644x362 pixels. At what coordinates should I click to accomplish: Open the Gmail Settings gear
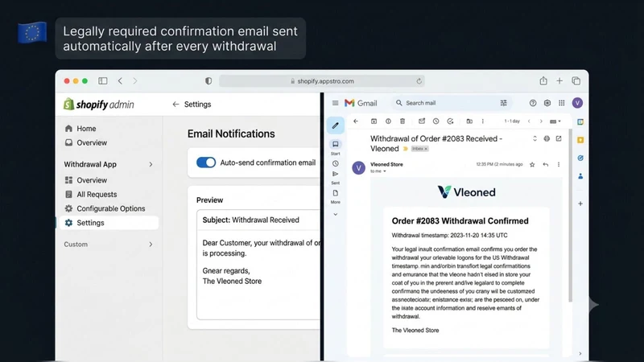547,103
